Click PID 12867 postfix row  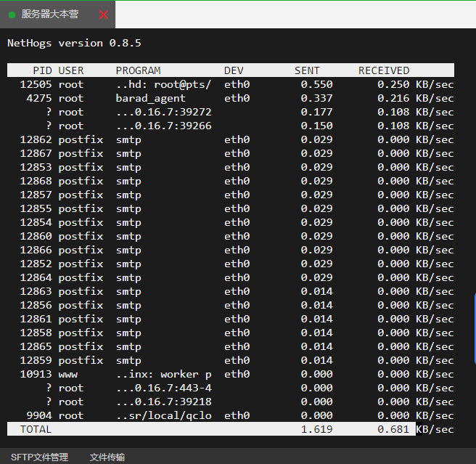tap(231, 153)
